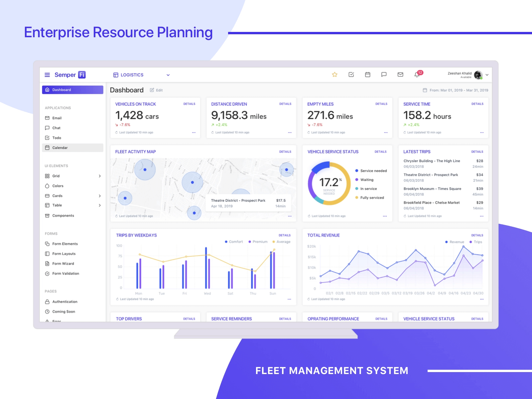
Task: Open the mail envelope icon in the header
Action: tap(400, 74)
